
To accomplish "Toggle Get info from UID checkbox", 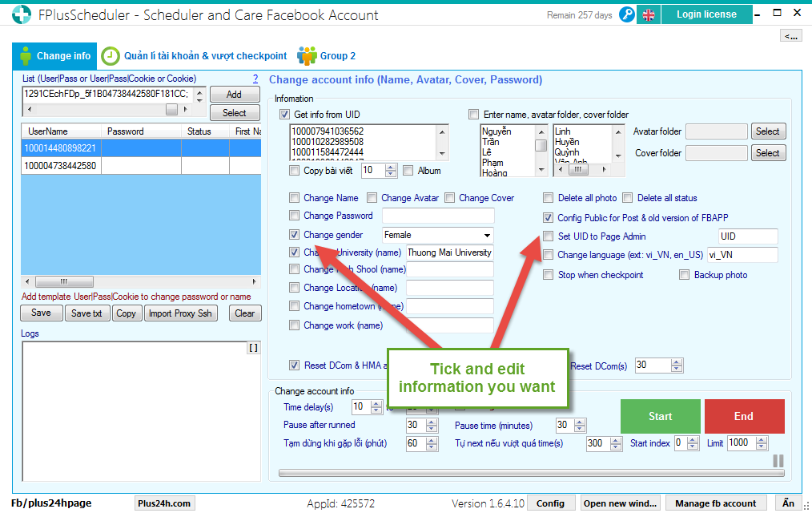I will tap(284, 114).
